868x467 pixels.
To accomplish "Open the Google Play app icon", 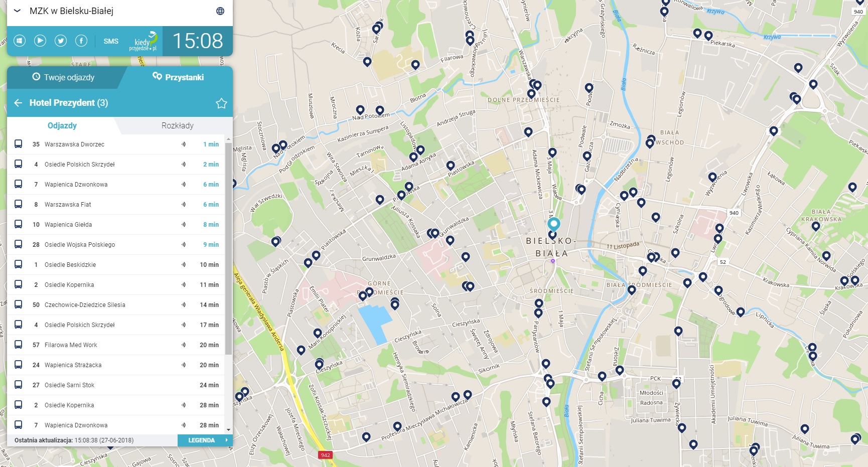I will 40,41.
